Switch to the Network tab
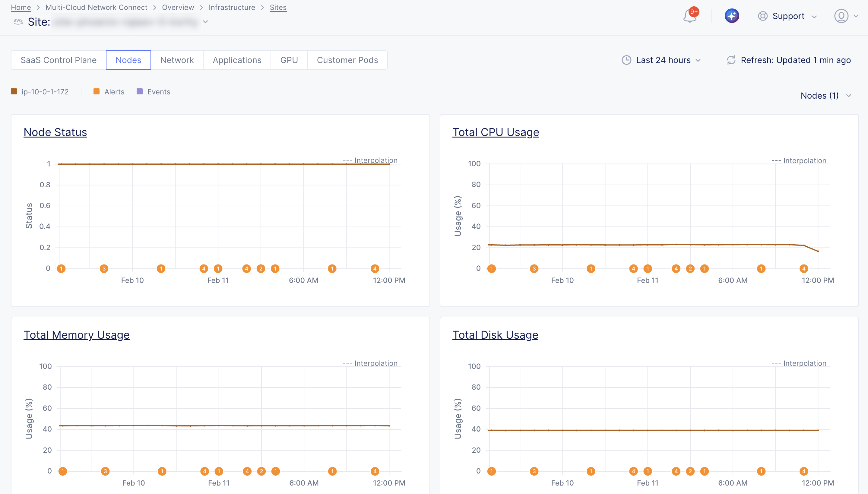This screenshot has height=494, width=868. click(x=177, y=60)
